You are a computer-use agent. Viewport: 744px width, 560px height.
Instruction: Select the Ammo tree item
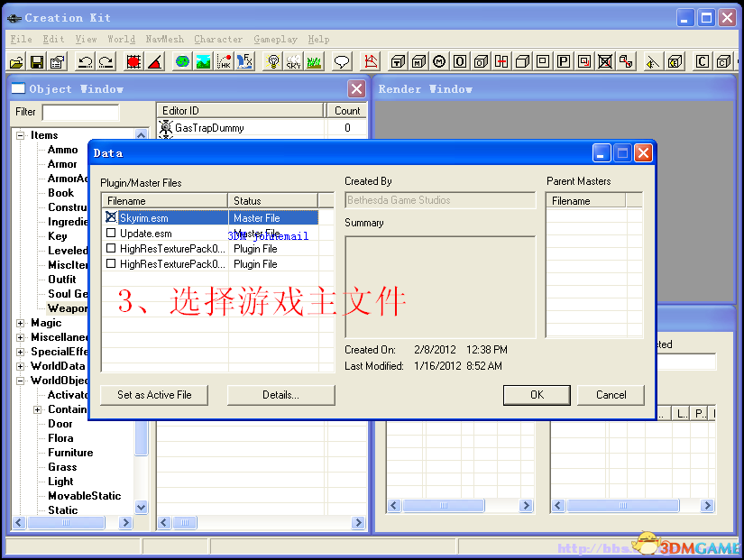[x=62, y=150]
